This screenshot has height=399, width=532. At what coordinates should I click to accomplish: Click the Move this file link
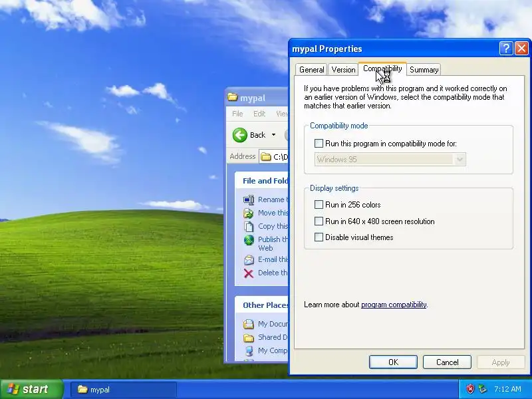273,213
